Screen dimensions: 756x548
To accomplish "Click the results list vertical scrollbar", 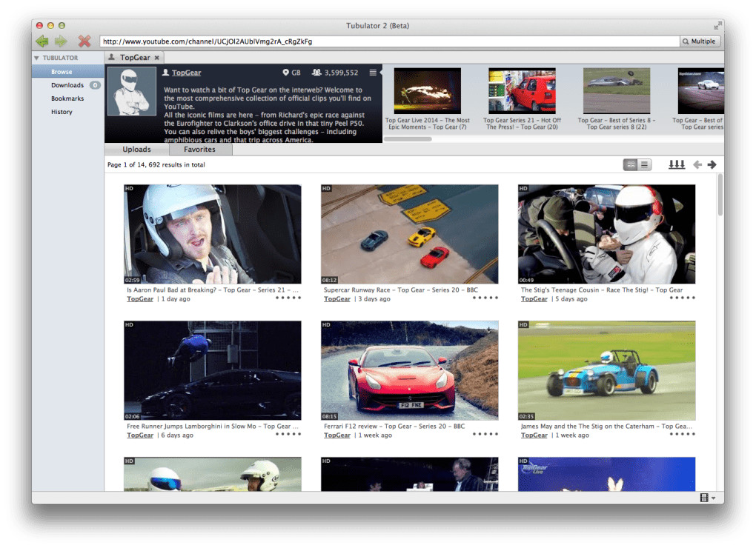I will (x=720, y=195).
